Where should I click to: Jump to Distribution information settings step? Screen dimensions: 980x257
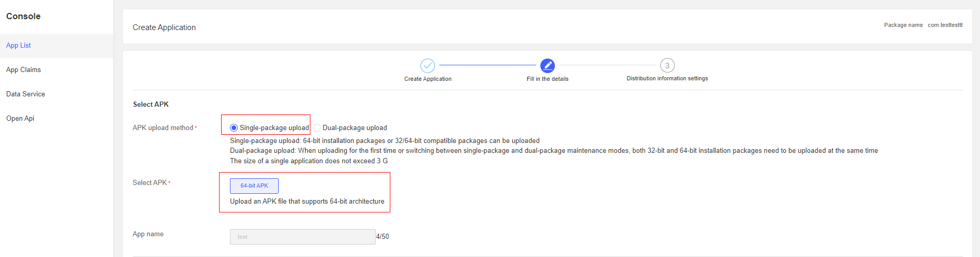(x=667, y=79)
